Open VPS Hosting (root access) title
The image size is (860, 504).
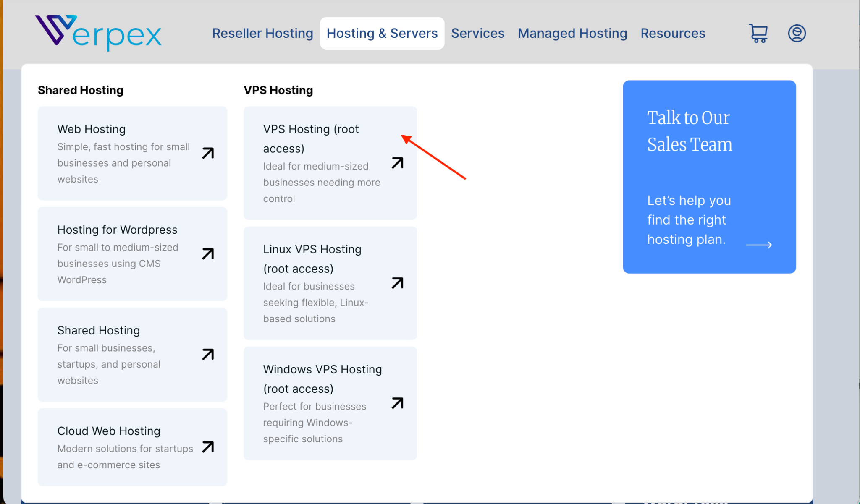pos(311,138)
